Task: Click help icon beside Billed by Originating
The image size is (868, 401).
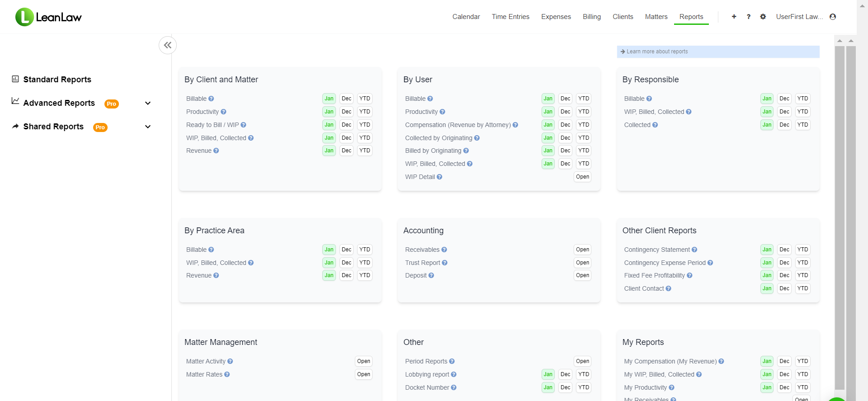Action: coord(466,151)
